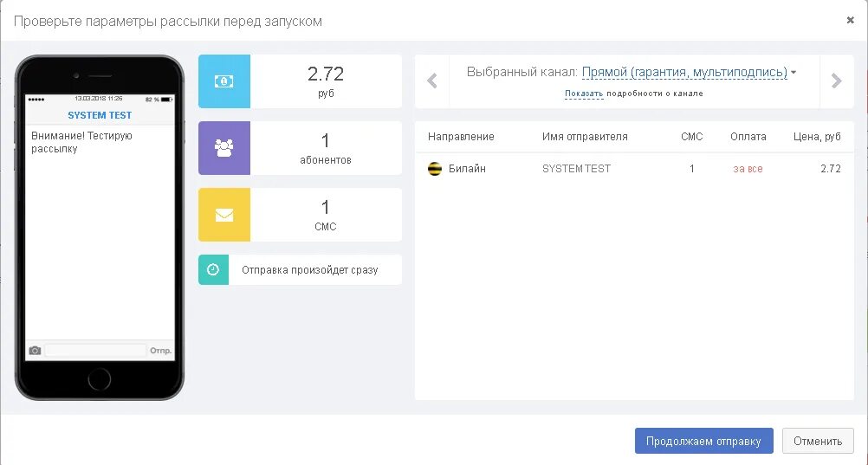Go to next channel with right arrow
The height and width of the screenshot is (465, 868).
[837, 81]
